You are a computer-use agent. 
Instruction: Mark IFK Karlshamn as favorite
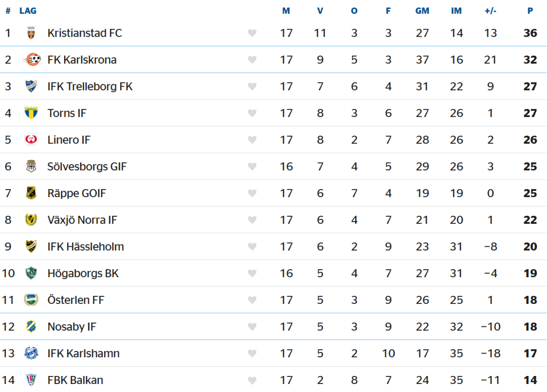[252, 354]
